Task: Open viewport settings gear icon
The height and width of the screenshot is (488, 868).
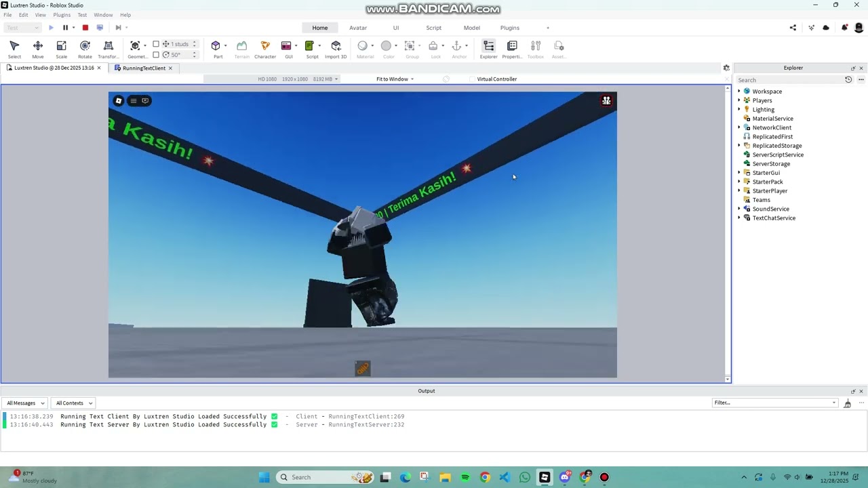Action: click(x=726, y=68)
